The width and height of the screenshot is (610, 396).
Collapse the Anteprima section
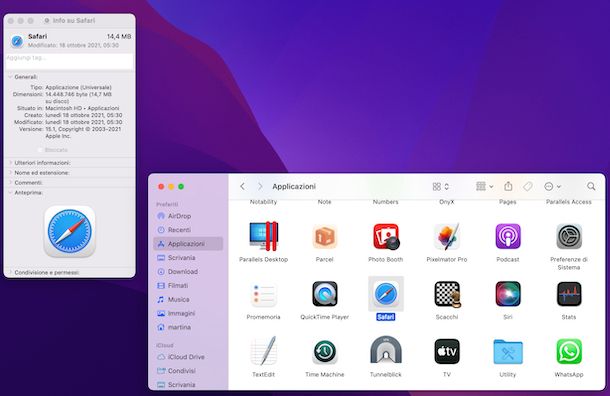pos(10,193)
